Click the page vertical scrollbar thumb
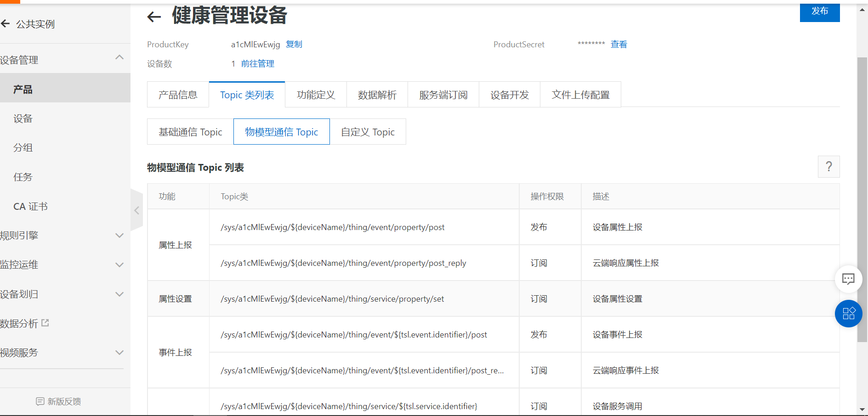Screen dimensions: 868x416 (x=862, y=200)
